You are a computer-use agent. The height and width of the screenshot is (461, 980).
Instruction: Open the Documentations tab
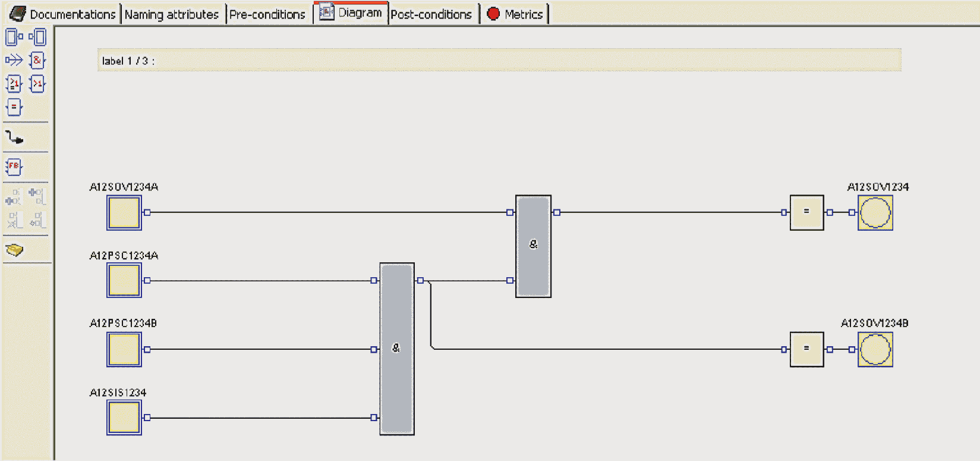[x=64, y=14]
